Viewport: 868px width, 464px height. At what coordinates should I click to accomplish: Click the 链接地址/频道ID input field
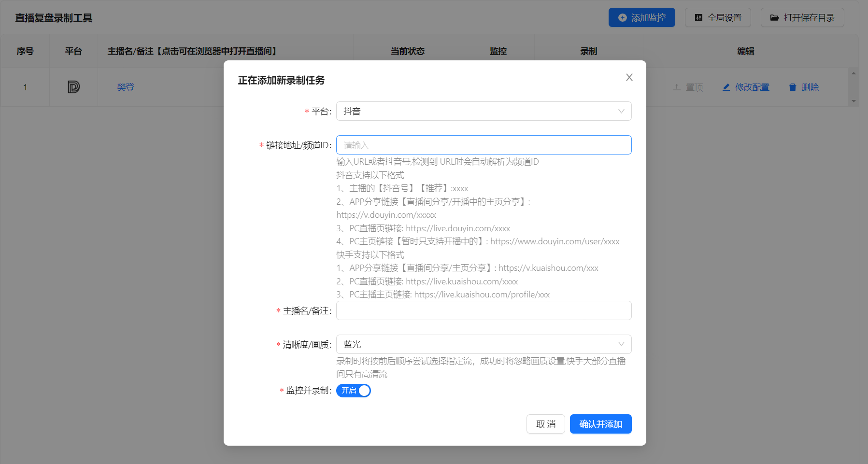483,145
